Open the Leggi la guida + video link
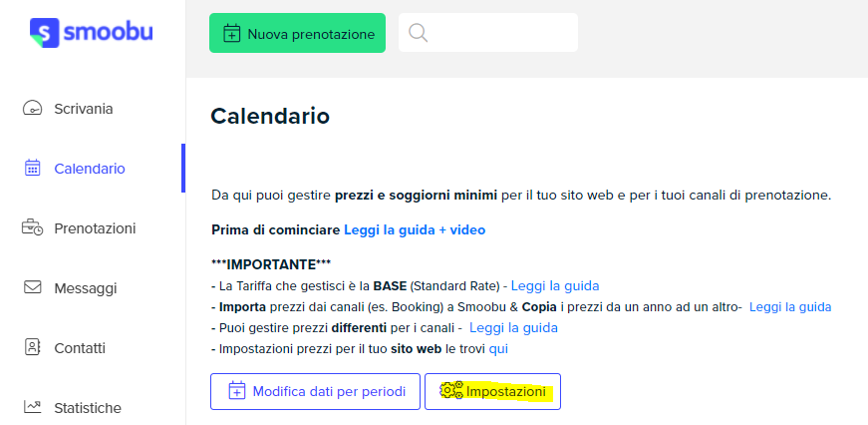868x425 pixels. 415,229
